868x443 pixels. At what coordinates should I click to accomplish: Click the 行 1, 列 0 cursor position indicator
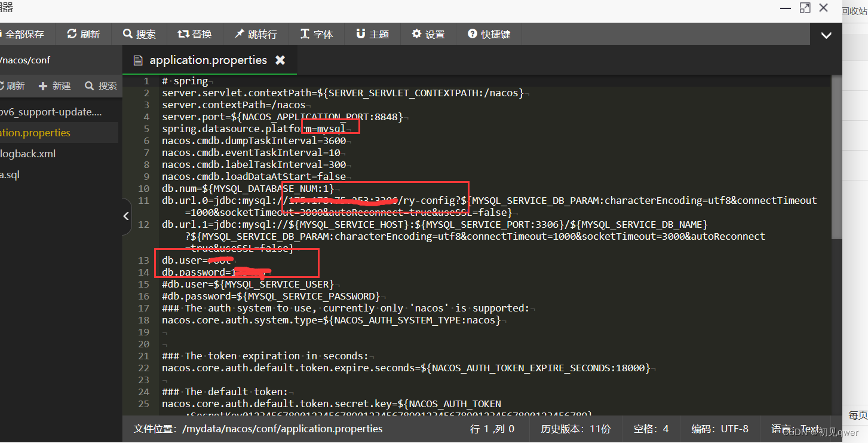tap(492, 429)
